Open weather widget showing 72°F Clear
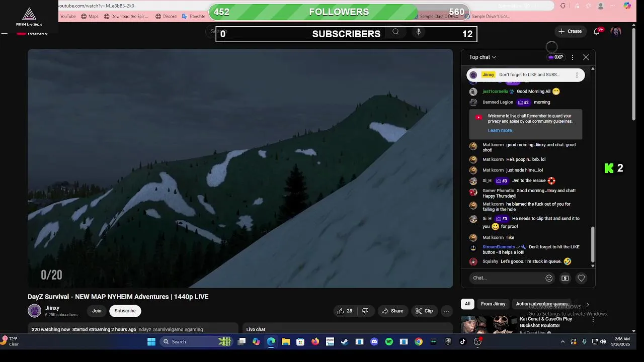644x362 pixels. tap(11, 342)
